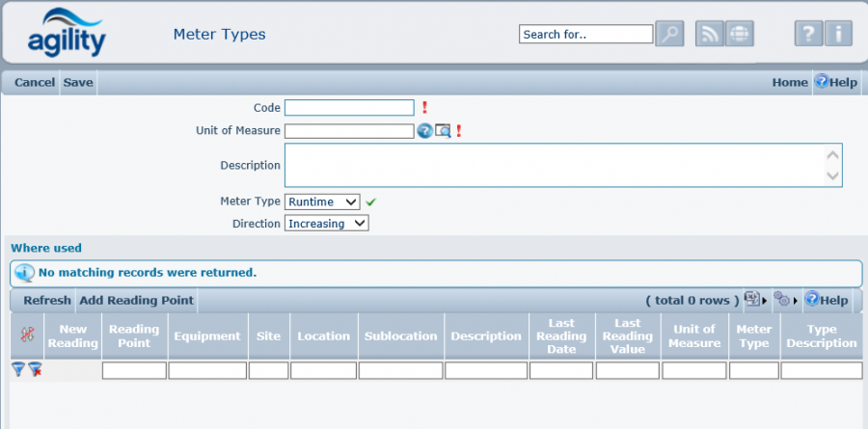Screen dimensions: 868x429
Task: Click the question mark icon in header
Action: click(x=808, y=34)
